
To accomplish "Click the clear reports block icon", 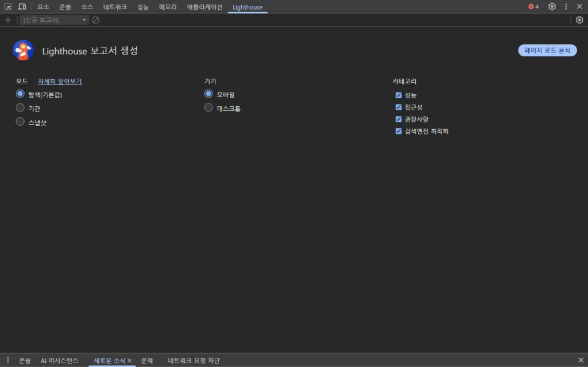I will 95,20.
